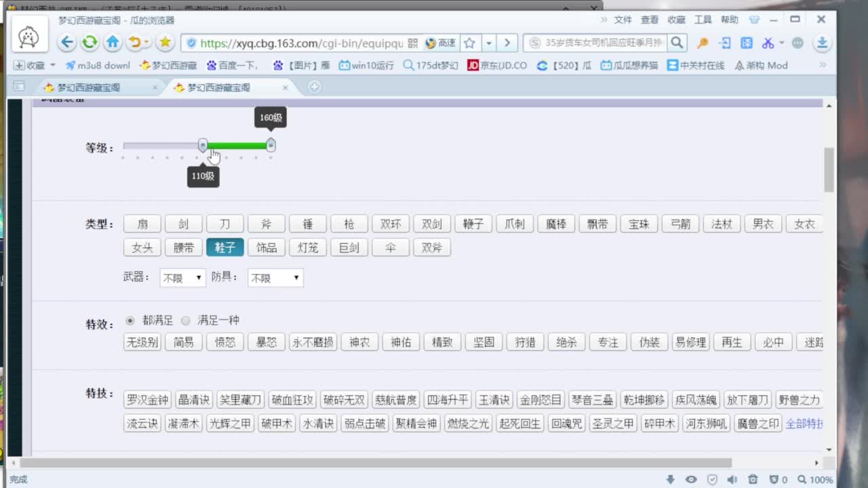This screenshot has height=488, width=868.
Task: Expand bookmarks bar overflow chevron
Action: tap(823, 66)
